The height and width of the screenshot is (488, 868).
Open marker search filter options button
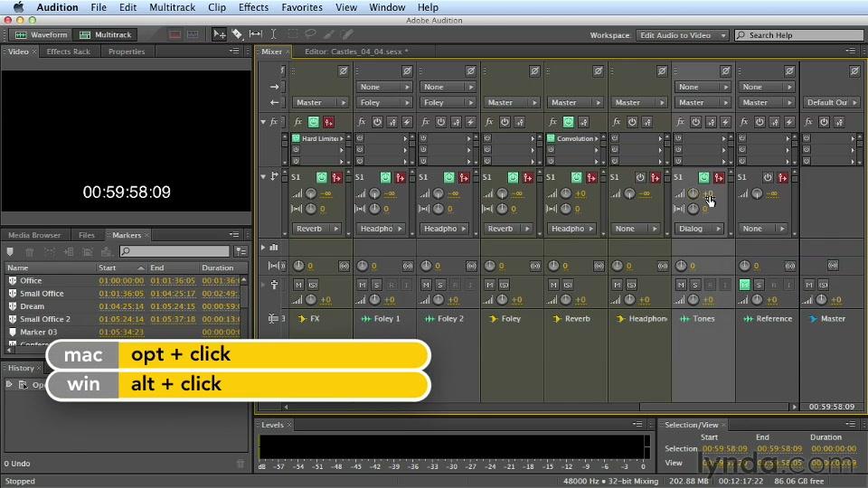[x=241, y=252]
